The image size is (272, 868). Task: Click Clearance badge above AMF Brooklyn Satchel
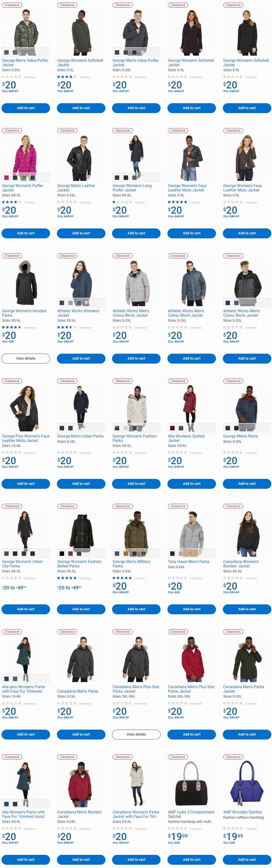point(233,757)
